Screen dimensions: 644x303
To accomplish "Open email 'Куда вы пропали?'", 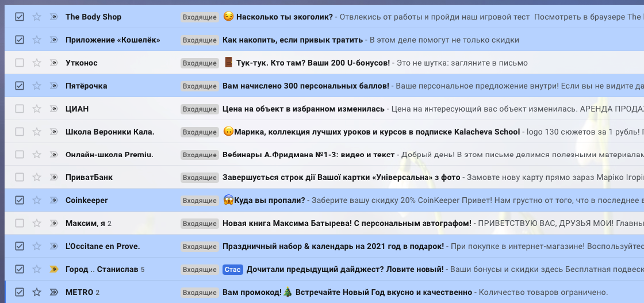I will point(270,200).
